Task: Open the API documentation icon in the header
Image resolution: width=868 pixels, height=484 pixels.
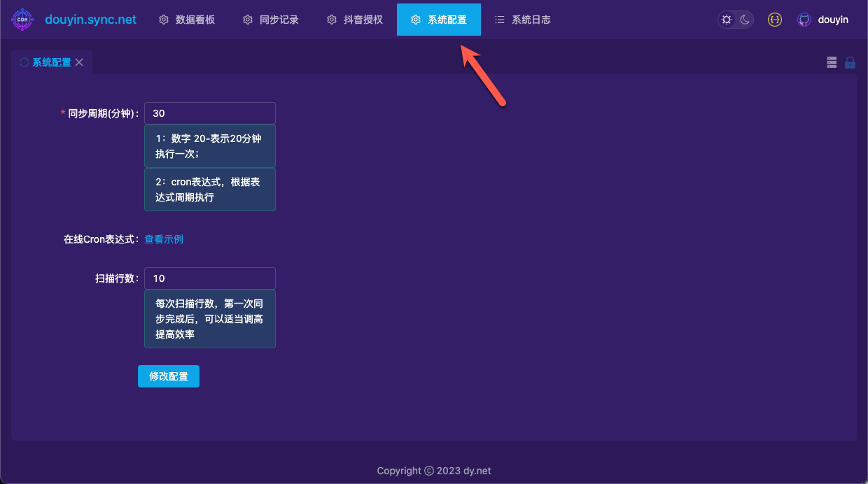Action: click(x=774, y=19)
